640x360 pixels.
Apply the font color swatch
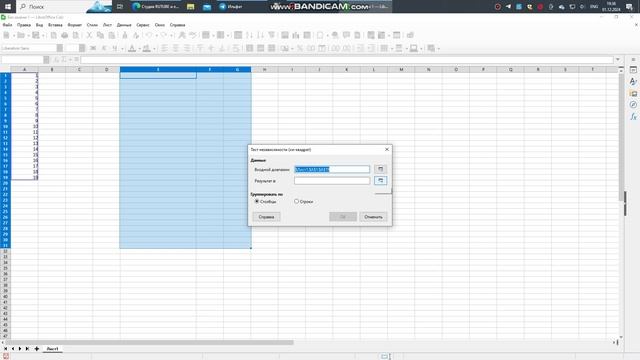(x=132, y=49)
